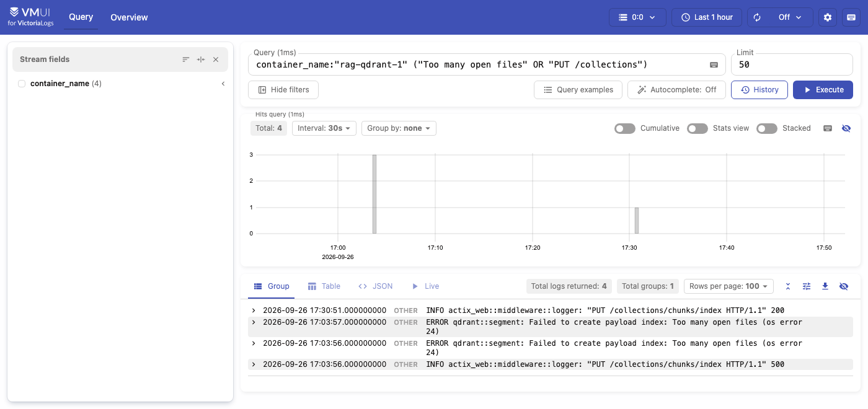This screenshot has width=868, height=409.
Task: Click the VMUI VictoriaLogs logo
Action: pyautogui.click(x=31, y=17)
